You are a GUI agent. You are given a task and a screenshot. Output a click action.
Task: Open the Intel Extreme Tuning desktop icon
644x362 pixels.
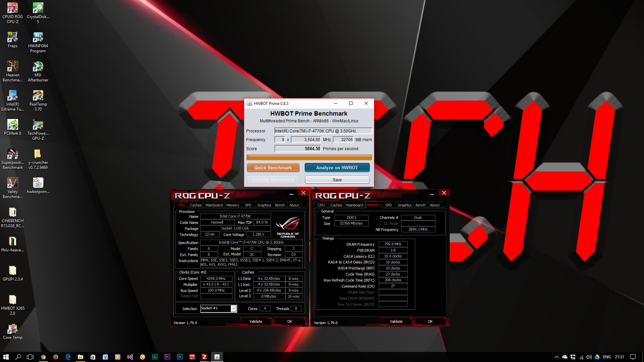coord(13,101)
